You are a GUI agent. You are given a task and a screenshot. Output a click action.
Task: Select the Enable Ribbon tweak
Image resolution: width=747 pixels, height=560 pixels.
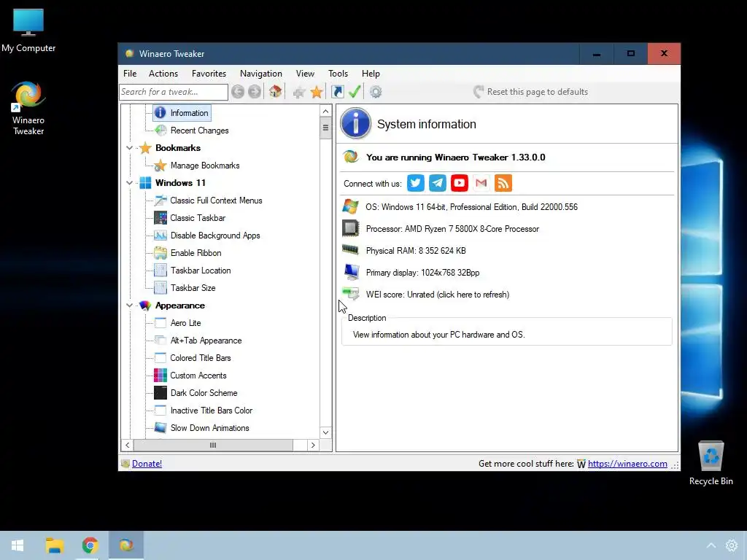pyautogui.click(x=187, y=253)
